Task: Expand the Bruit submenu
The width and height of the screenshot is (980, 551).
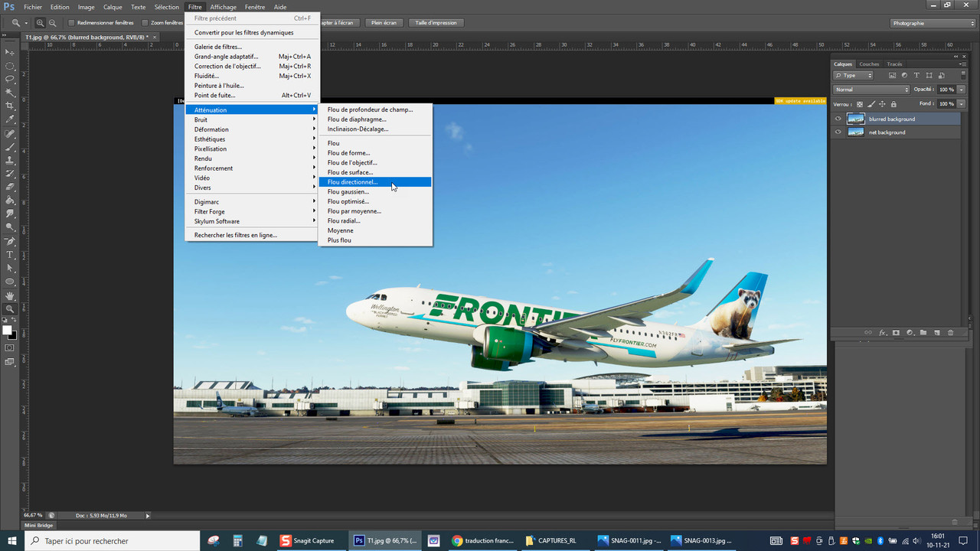Action: (x=252, y=119)
